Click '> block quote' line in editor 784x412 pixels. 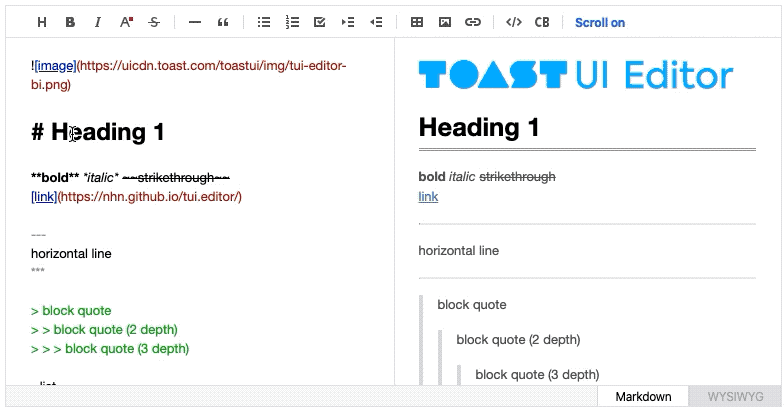(71, 310)
